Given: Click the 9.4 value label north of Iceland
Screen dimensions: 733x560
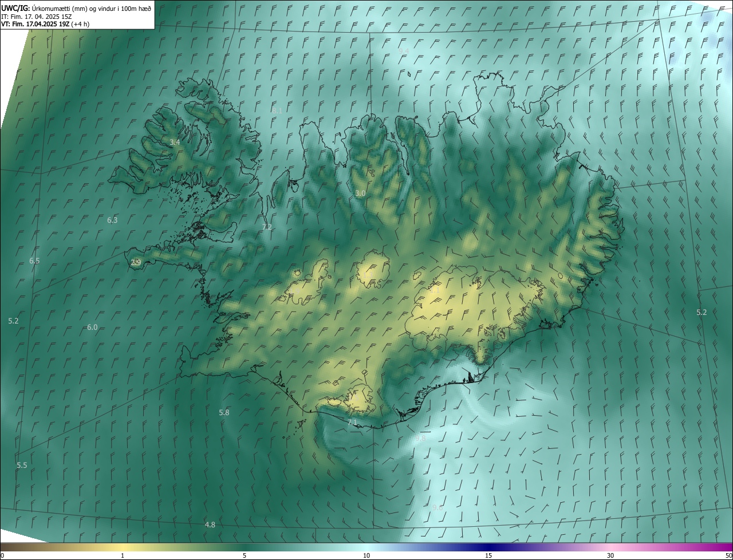Looking at the screenshot, I should (404, 51).
